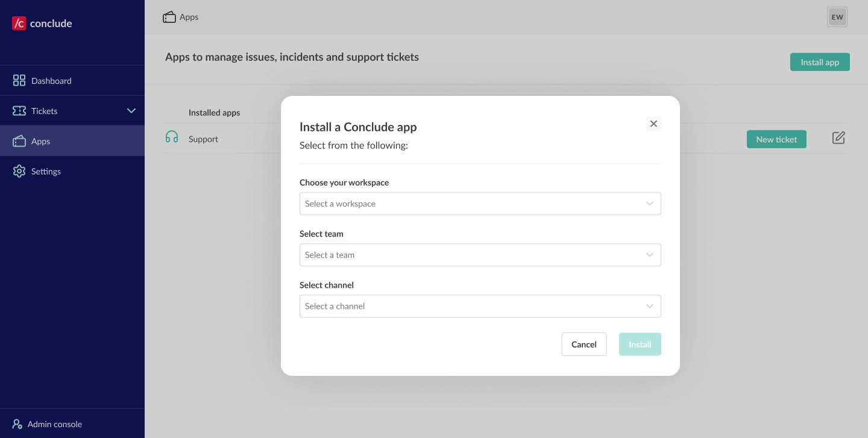This screenshot has height=438, width=868.
Task: Click the Install app button
Action: click(x=819, y=62)
